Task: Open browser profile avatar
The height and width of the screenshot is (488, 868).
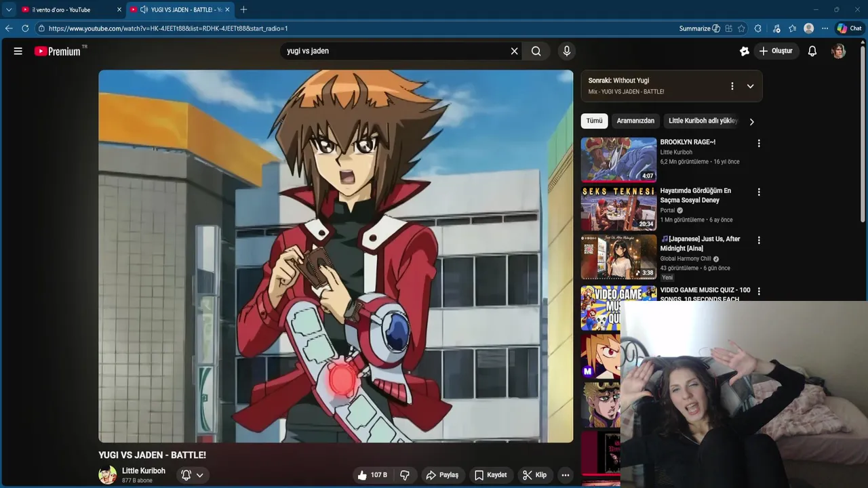Action: point(808,28)
